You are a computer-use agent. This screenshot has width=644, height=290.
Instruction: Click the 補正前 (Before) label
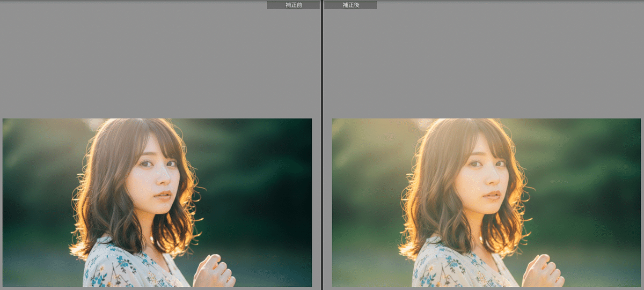point(293,5)
